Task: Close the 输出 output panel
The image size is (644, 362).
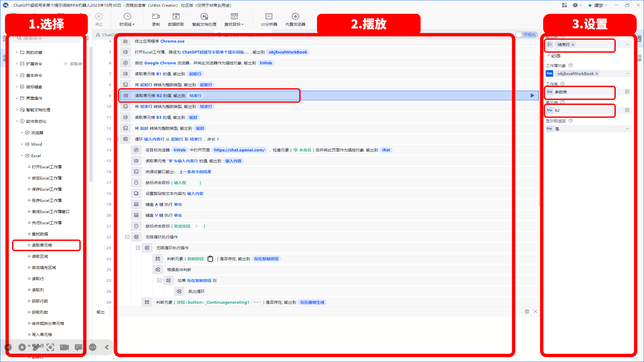Action: tap(535, 312)
